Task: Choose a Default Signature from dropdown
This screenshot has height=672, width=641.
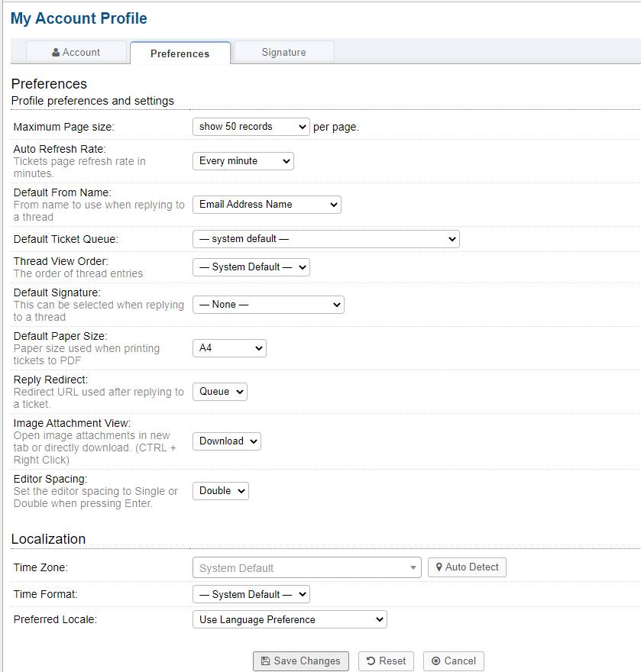Action: coord(267,305)
